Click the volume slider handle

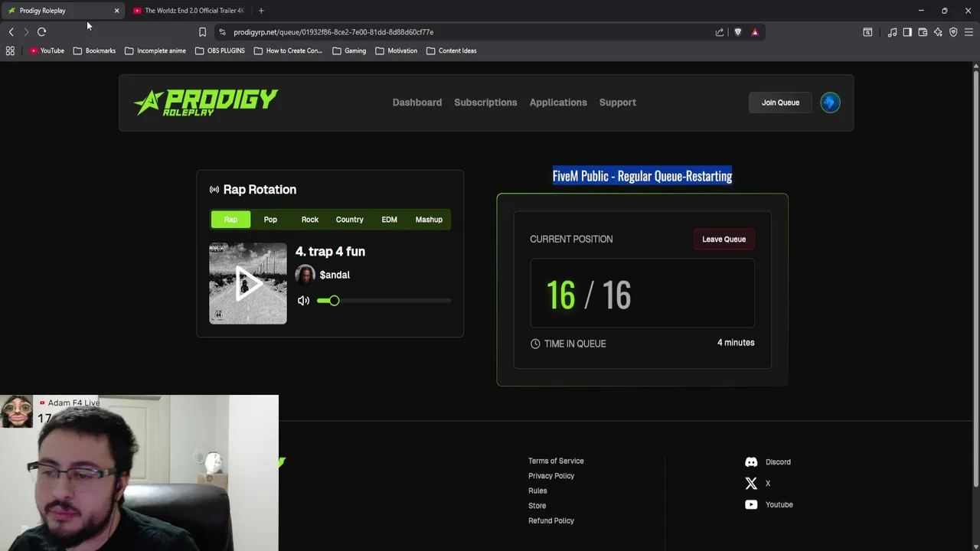coord(334,301)
